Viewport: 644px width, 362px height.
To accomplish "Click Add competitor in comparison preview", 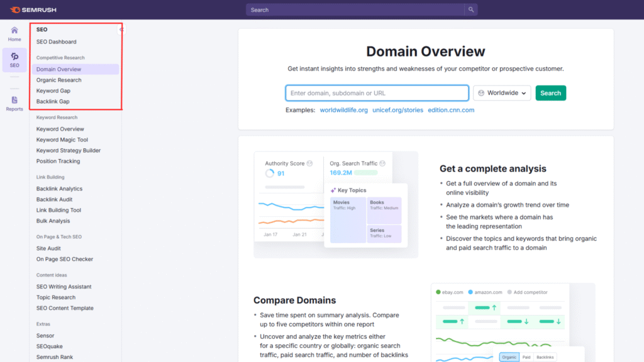I will tap(528, 292).
